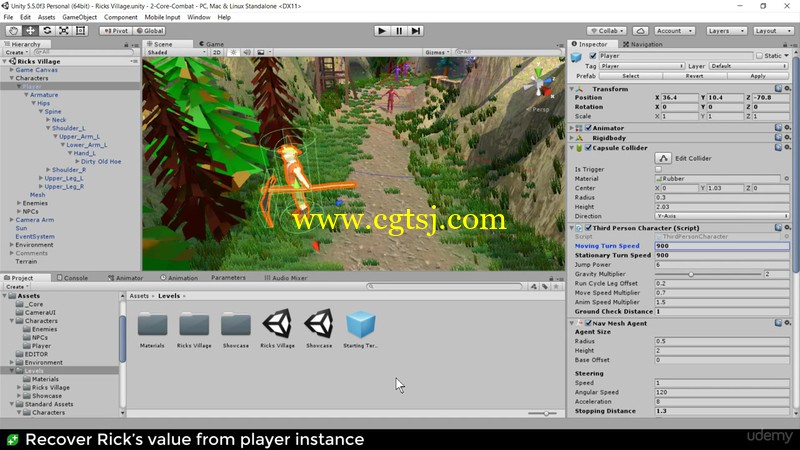Image resolution: width=800 pixels, height=450 pixels.
Task: Toggle scene audio speaker icon
Action: (x=247, y=52)
